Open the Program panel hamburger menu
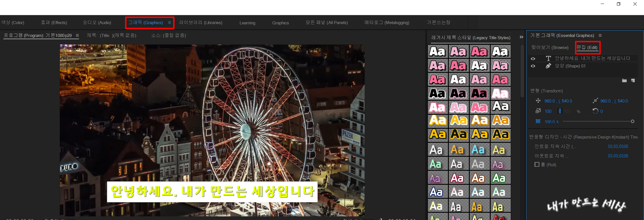The width and height of the screenshot is (644, 220). click(x=77, y=36)
